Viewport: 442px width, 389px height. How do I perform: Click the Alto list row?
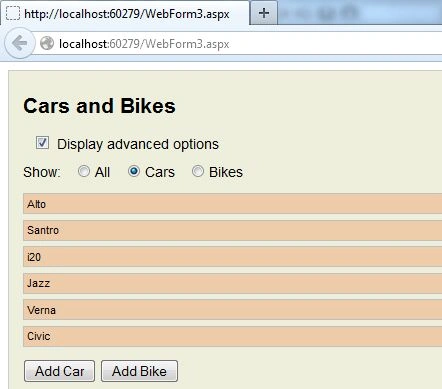[x=233, y=203]
